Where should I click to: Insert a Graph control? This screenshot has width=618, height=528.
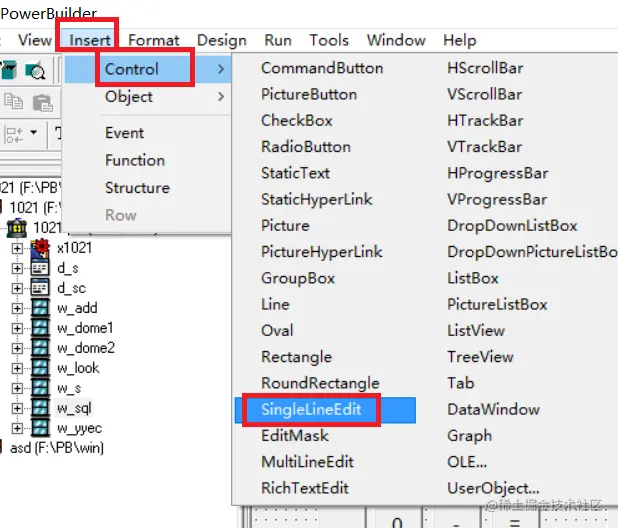469,435
